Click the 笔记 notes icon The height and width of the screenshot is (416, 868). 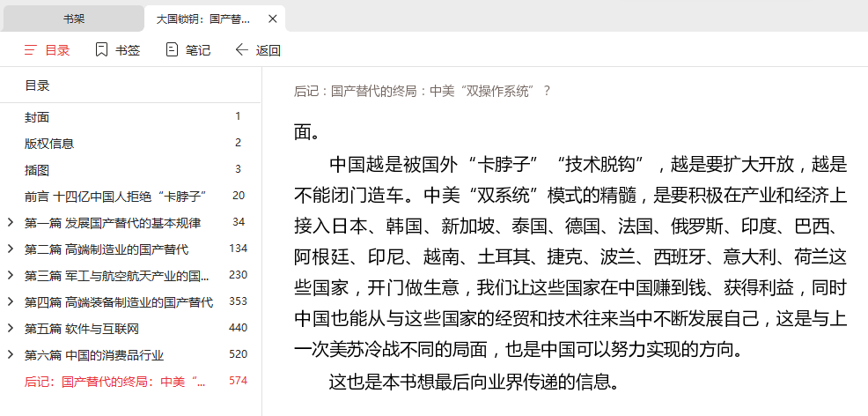(x=172, y=50)
